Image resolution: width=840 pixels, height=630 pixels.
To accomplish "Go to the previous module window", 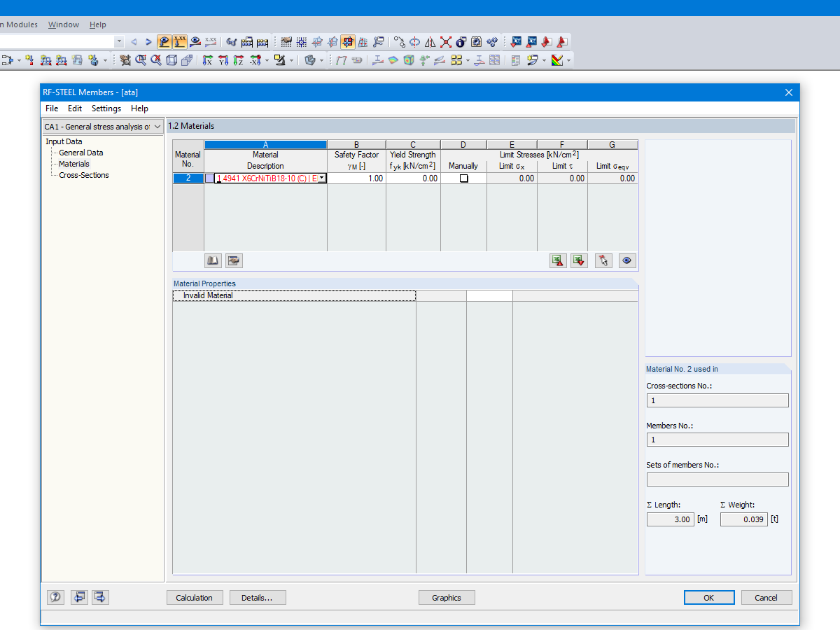I will coord(79,597).
